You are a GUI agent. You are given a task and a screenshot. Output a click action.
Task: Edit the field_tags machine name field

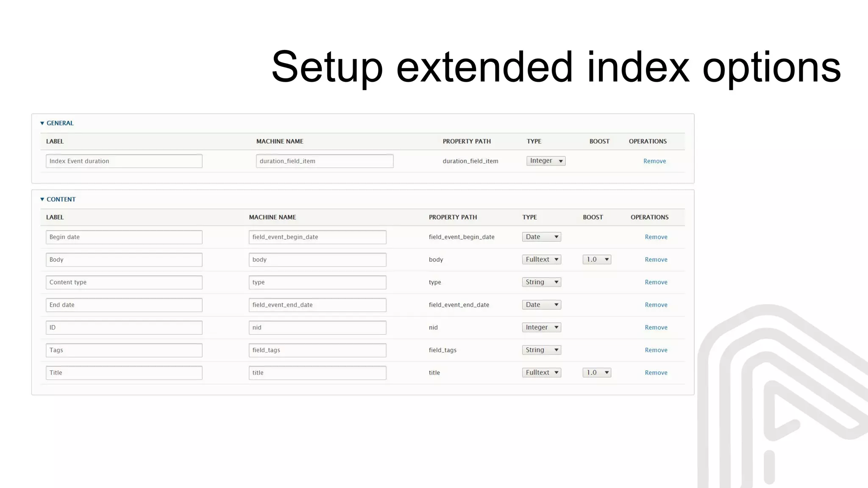[x=317, y=350]
